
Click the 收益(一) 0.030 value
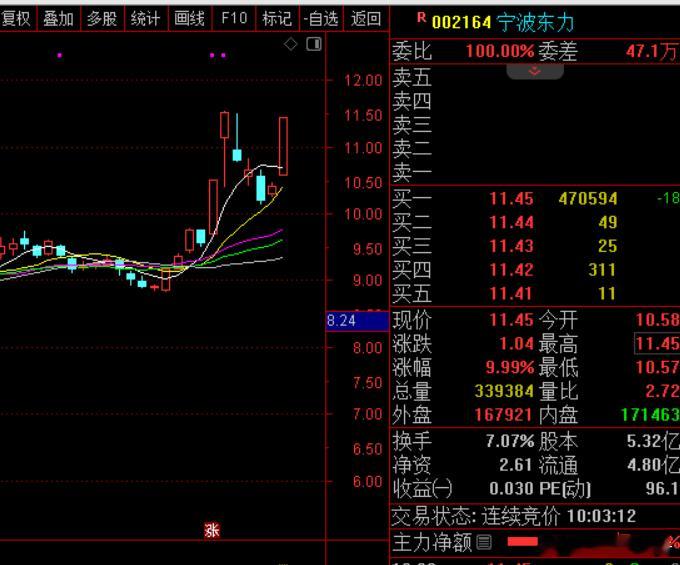tap(511, 489)
